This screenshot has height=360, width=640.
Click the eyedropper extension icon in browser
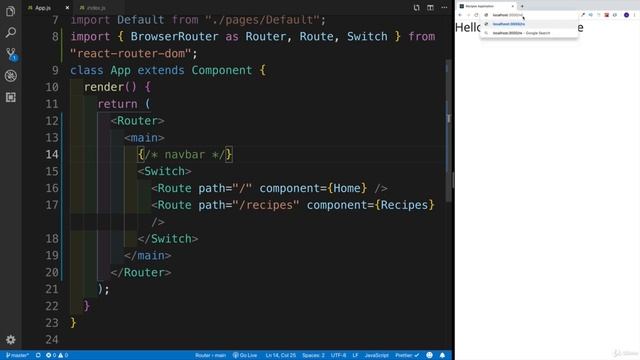point(583,15)
